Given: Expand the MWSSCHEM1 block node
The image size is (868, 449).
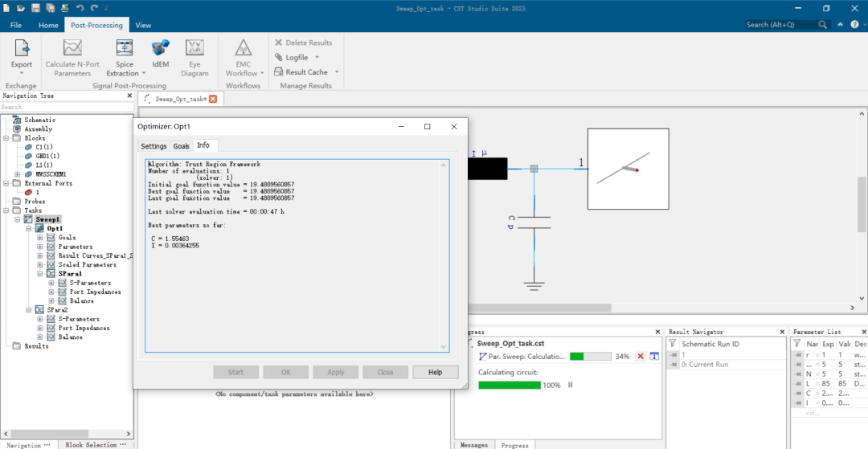Looking at the screenshot, I should pos(17,174).
